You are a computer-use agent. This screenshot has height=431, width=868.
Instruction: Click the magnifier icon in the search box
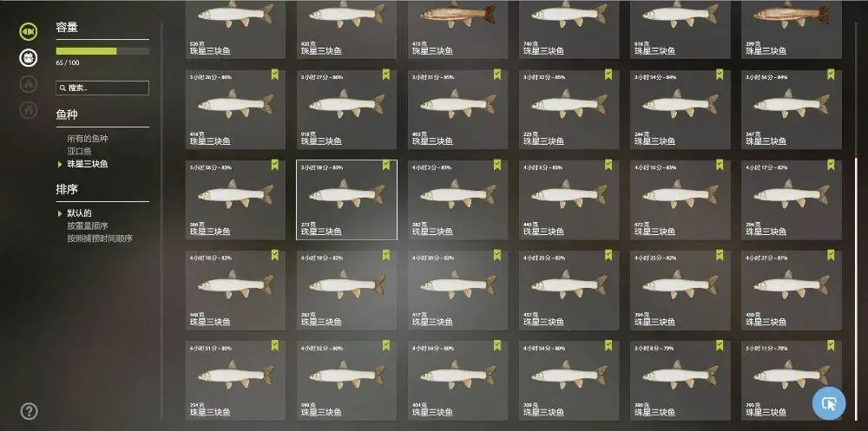(63, 88)
